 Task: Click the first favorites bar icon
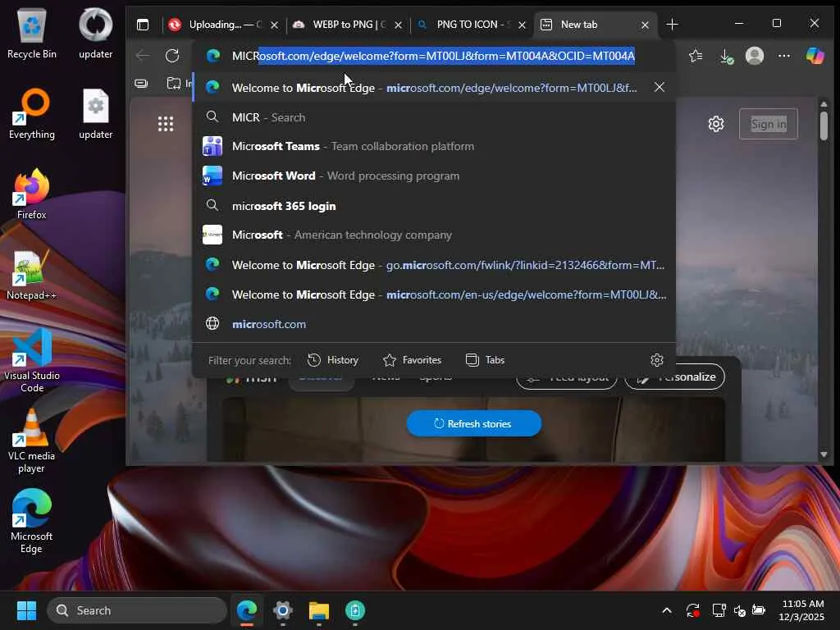click(x=141, y=83)
